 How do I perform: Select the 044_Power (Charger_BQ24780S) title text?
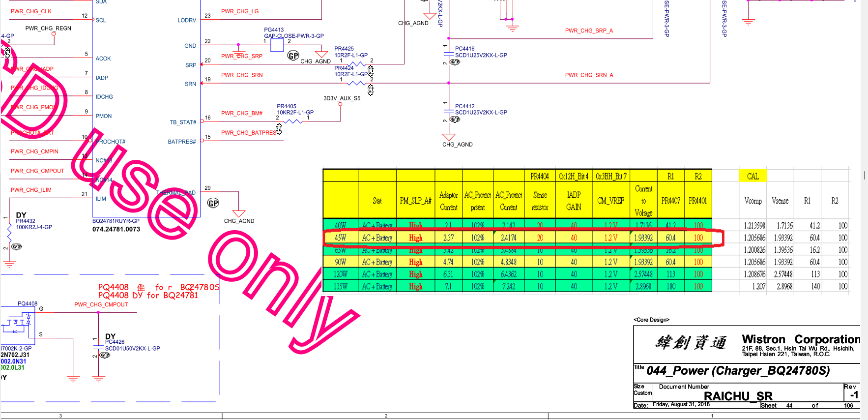[x=738, y=371]
